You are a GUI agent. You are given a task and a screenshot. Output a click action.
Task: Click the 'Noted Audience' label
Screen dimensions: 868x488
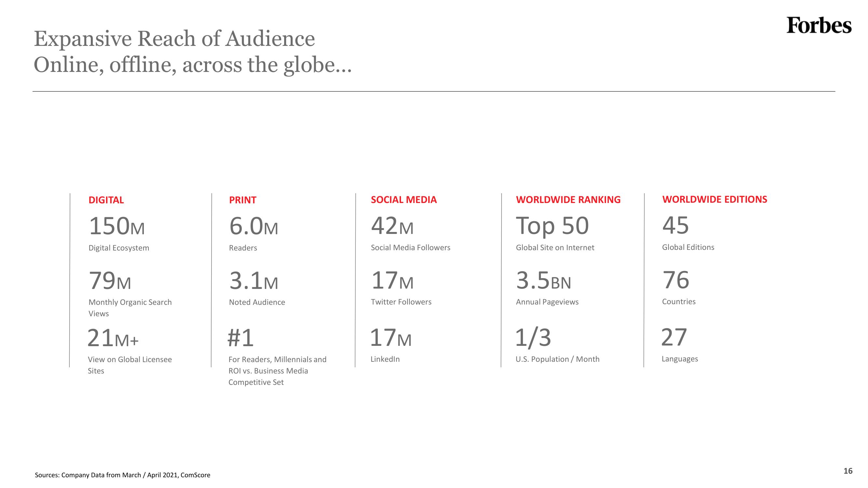click(x=257, y=302)
